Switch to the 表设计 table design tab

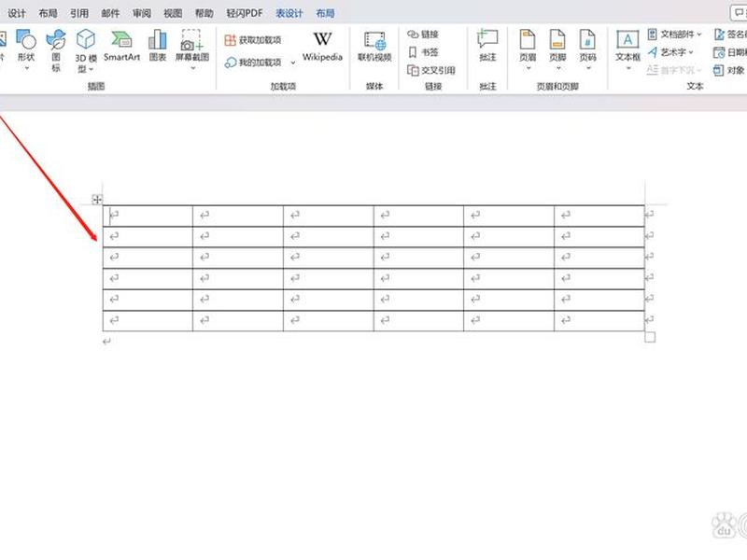point(289,13)
